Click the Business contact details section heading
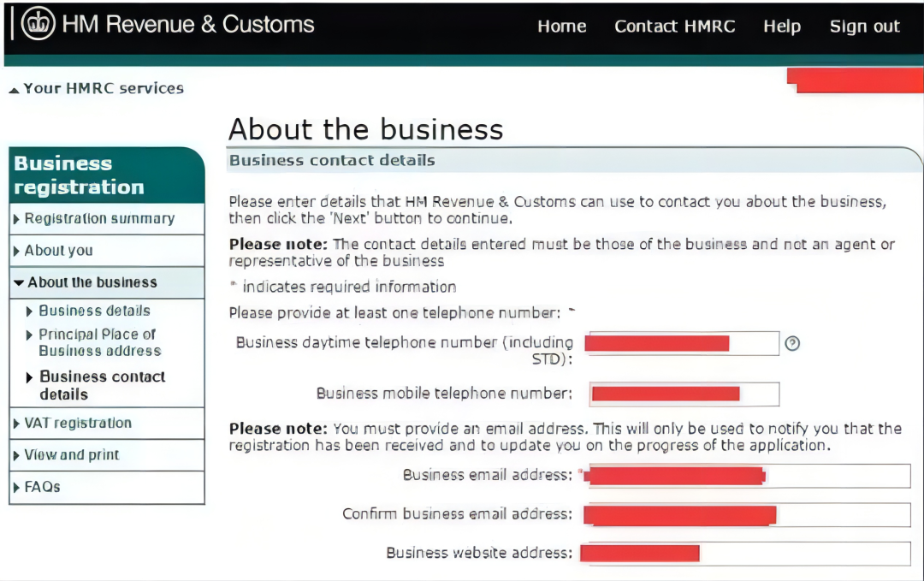Viewport: 924px width, 581px height. [332, 160]
